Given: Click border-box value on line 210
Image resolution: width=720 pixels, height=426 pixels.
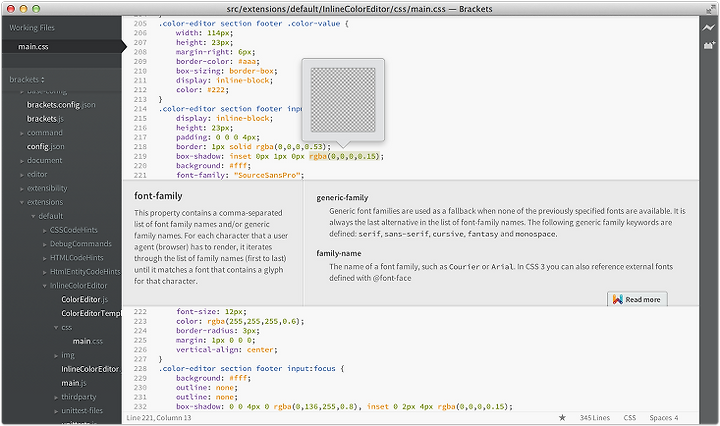Looking at the screenshot, I should pos(251,71).
